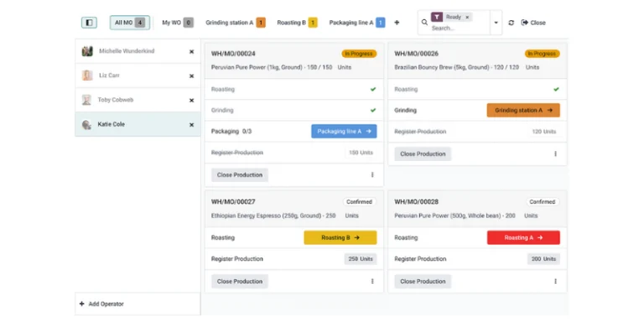Close the shop floor screen
This screenshot has width=644, height=322.
[x=533, y=23]
